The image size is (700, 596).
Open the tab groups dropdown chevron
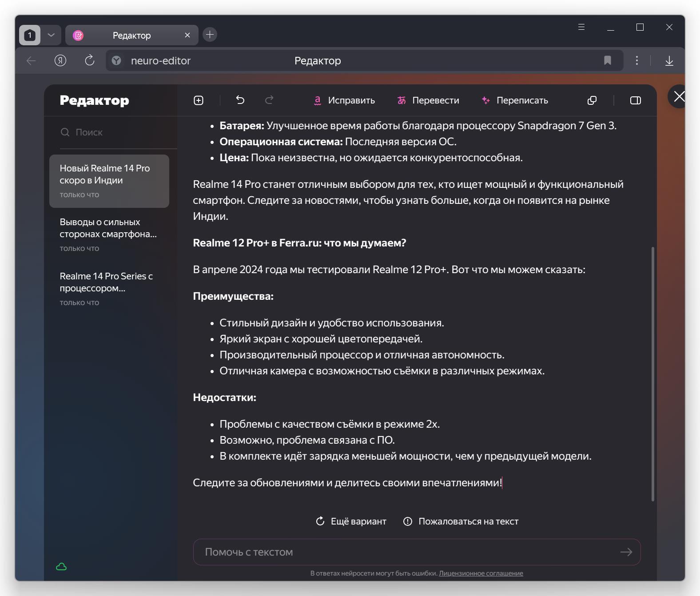click(51, 35)
